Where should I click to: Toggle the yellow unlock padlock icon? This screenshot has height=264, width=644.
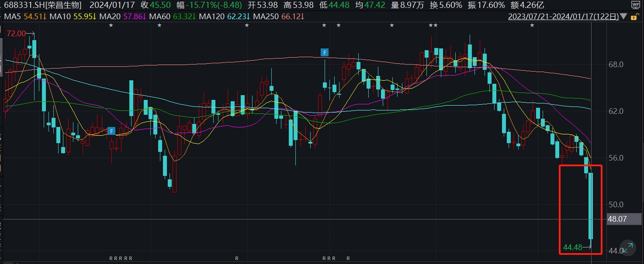coord(639,16)
